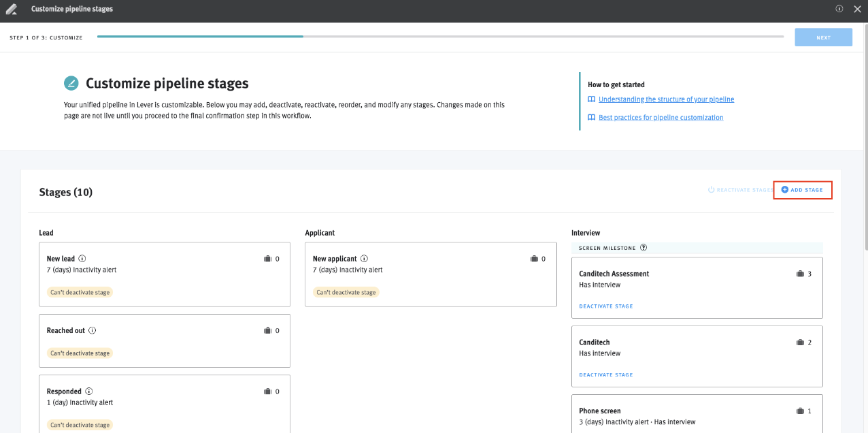Deactivate the Canditech Assessment stage
The height and width of the screenshot is (433, 868).
pos(606,306)
